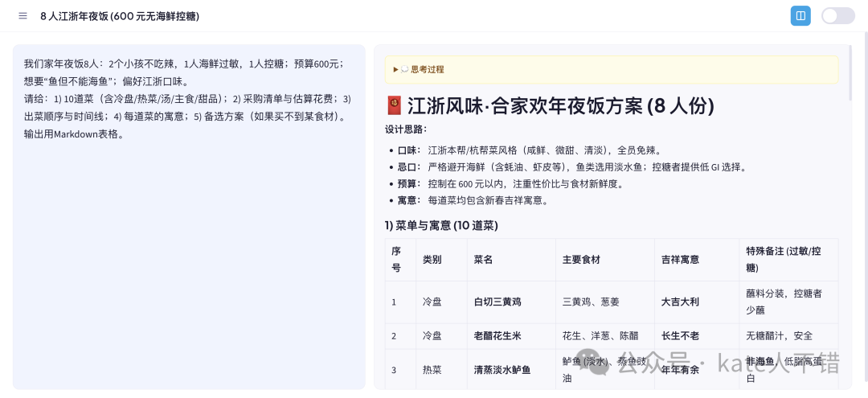Image resolution: width=868 pixels, height=398 pixels.
Task: Click the 花生、洋葱、陈醋 ingredients cell
Action: coord(605,336)
